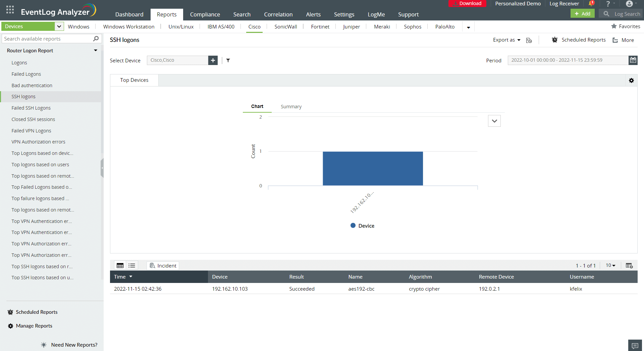Select the SonicWall device category
The width and height of the screenshot is (644, 351).
tap(286, 26)
